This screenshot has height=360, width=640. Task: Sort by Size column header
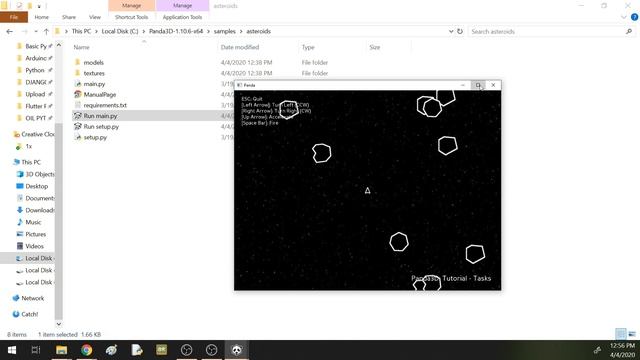click(x=375, y=47)
